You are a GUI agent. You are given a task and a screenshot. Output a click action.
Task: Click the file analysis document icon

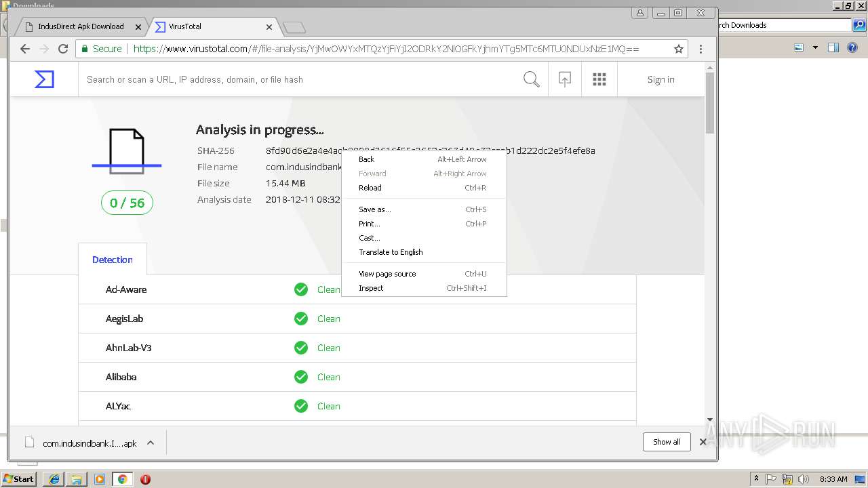127,150
